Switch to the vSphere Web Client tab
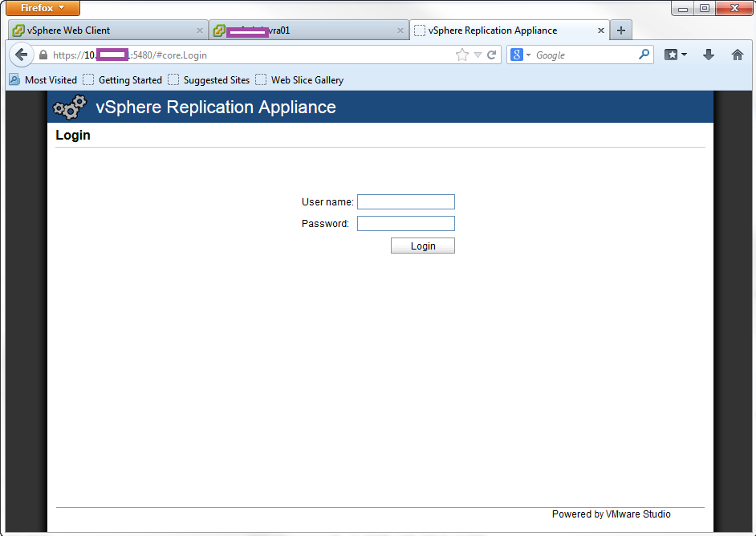 [108, 30]
